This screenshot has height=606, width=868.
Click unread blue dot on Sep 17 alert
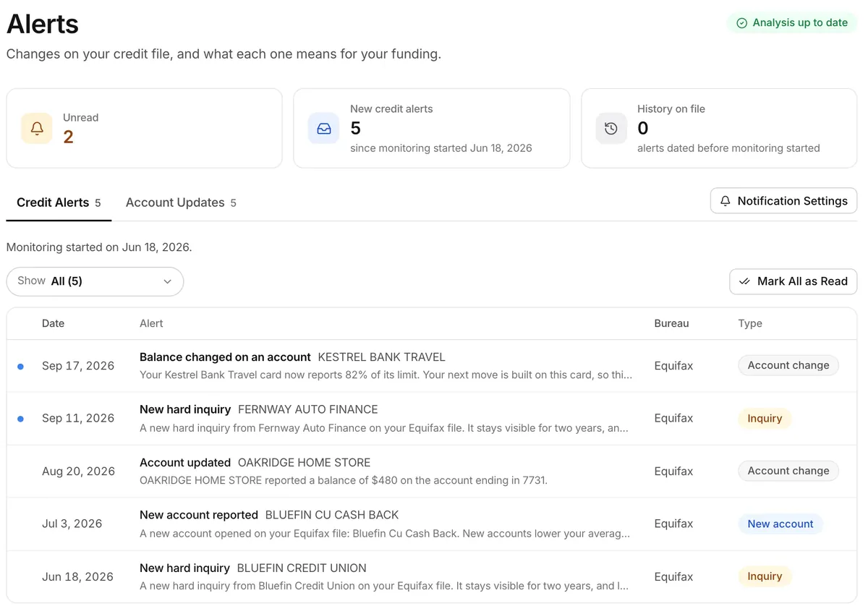[x=20, y=367]
